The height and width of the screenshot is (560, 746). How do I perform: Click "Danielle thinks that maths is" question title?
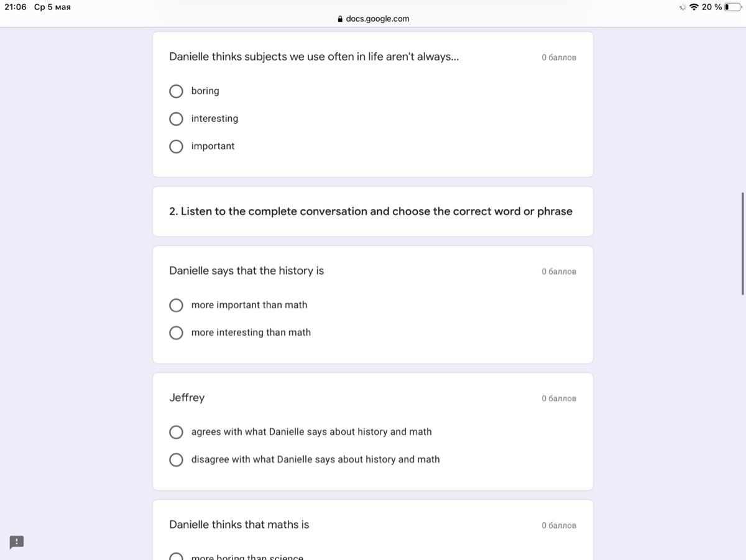tap(239, 525)
